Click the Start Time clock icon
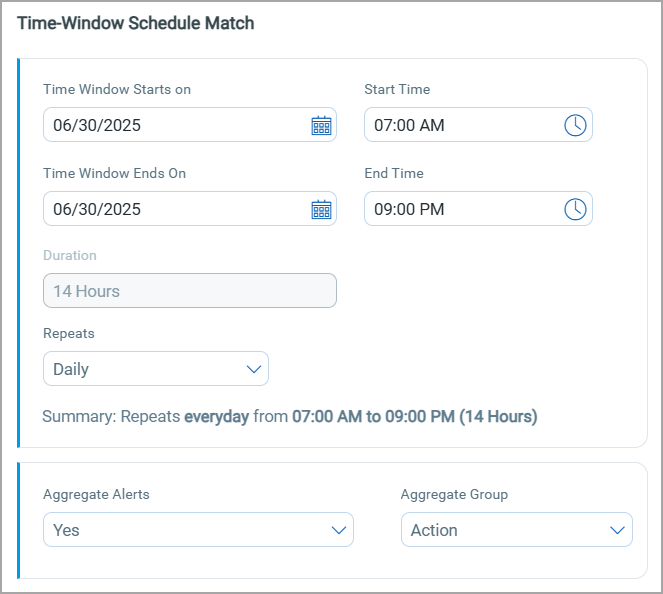The height and width of the screenshot is (594, 663). [x=575, y=125]
